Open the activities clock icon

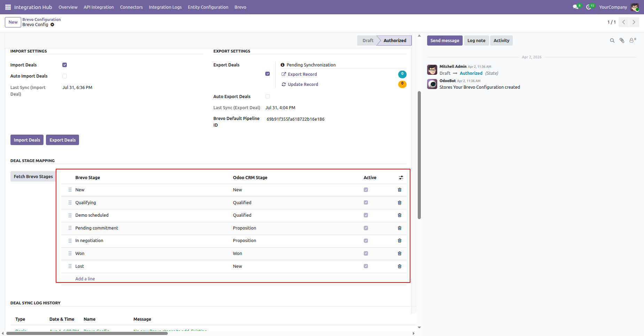590,7
